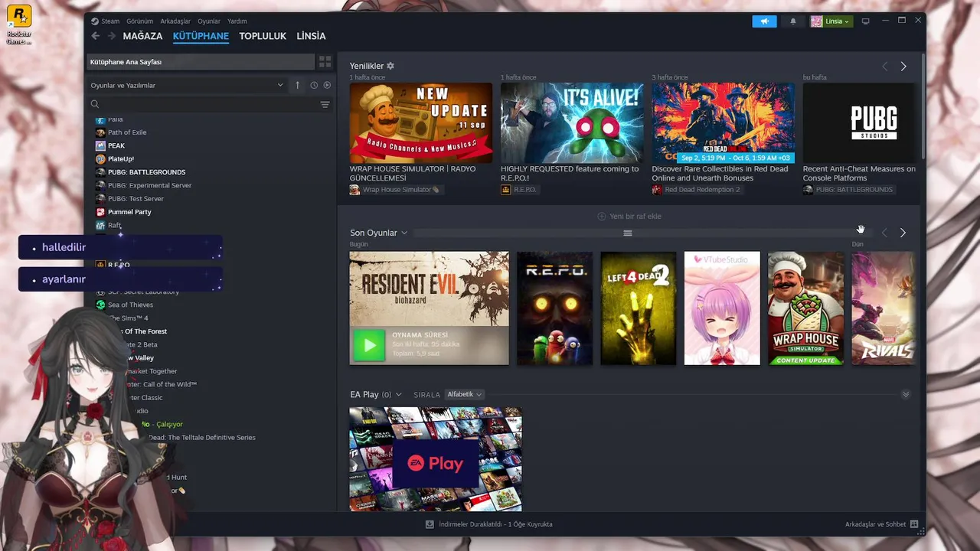Open Red Dead Redemption 2 news tag
The height and width of the screenshot is (551, 980).
click(697, 190)
